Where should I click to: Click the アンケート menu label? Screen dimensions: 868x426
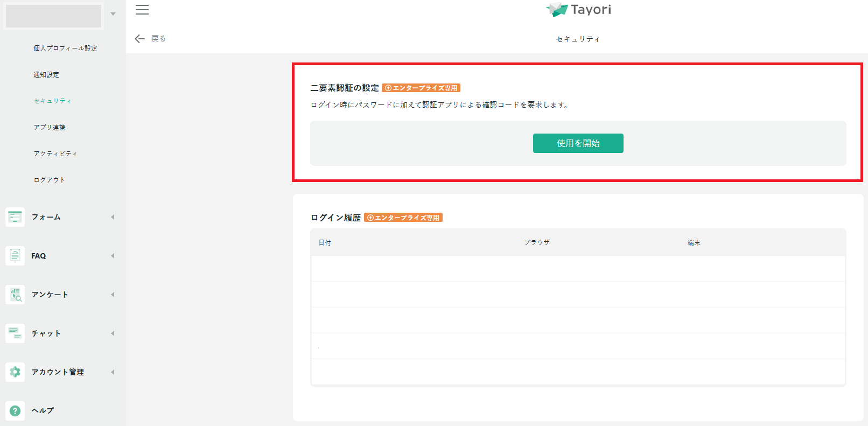[x=50, y=295]
